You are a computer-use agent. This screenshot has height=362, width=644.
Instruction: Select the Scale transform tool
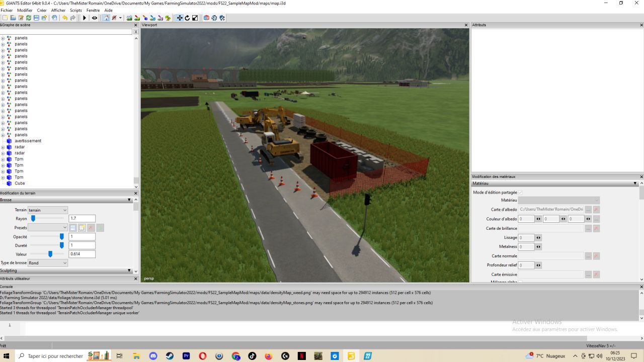click(x=195, y=18)
